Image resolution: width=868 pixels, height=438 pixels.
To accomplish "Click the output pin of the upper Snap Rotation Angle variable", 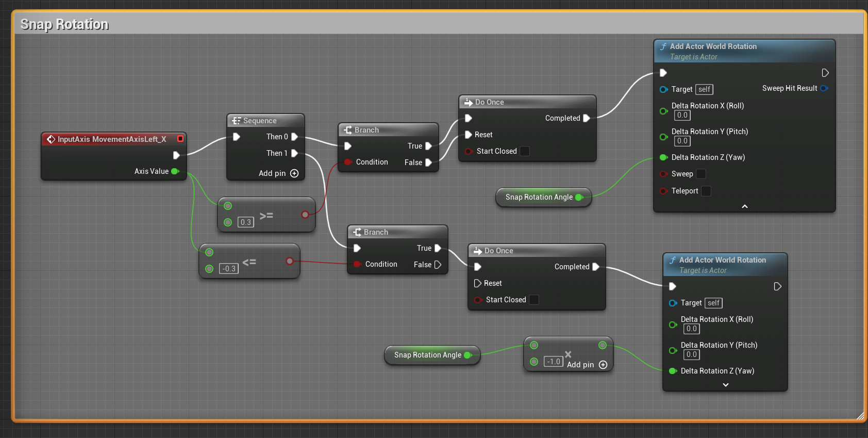I will tap(579, 197).
